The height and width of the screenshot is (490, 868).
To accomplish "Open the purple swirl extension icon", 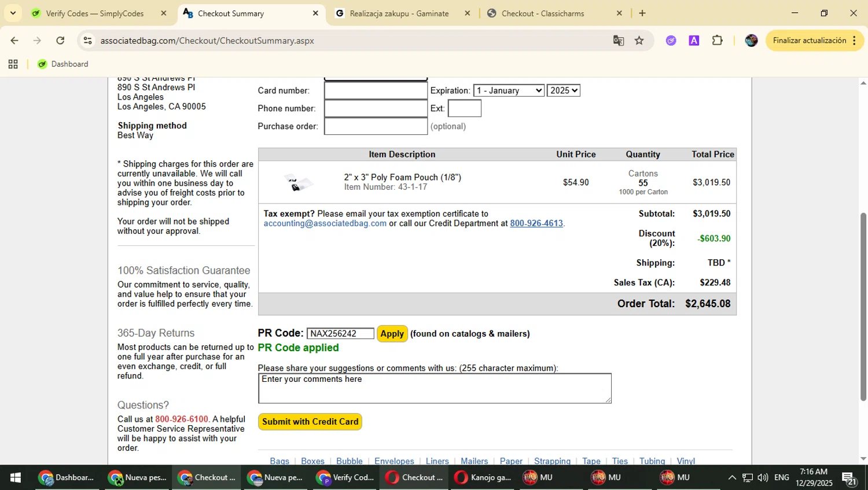I will coord(671,40).
